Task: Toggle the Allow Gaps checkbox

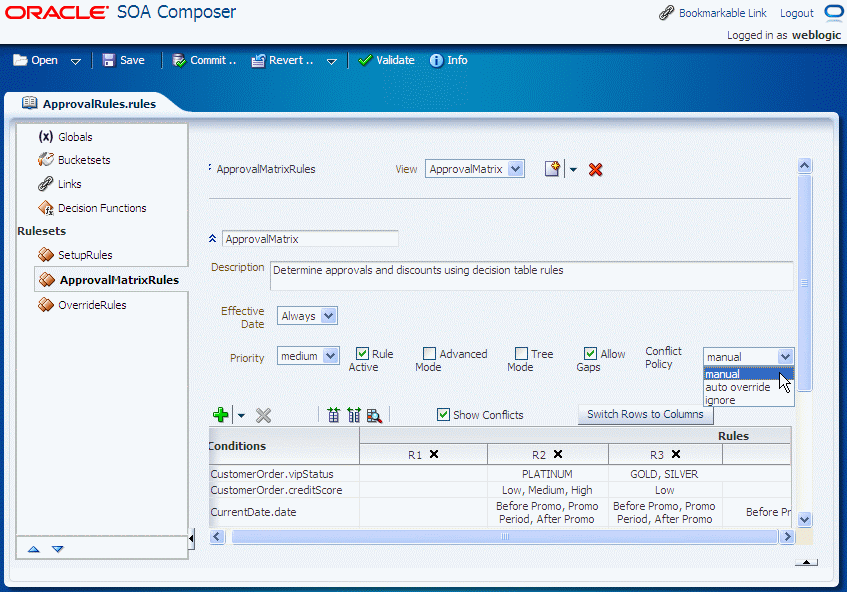Action: (590, 354)
